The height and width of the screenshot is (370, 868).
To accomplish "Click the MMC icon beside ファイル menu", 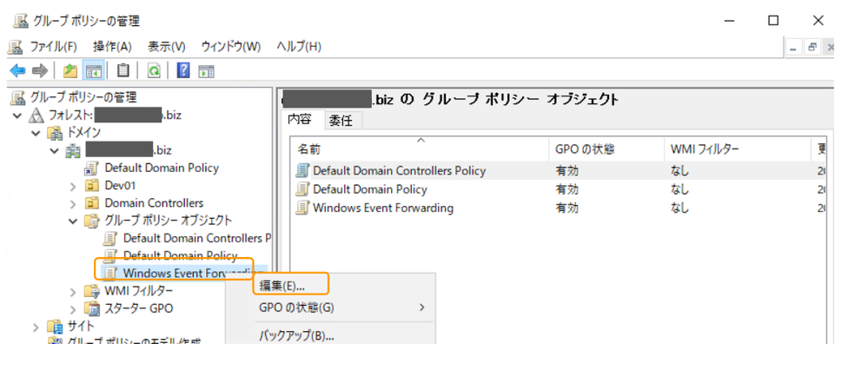I will [16, 46].
